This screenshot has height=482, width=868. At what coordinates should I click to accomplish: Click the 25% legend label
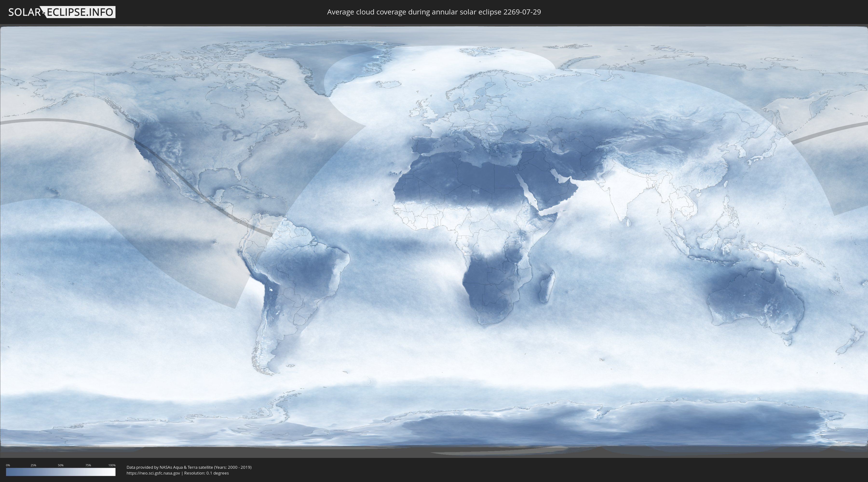pos(33,465)
